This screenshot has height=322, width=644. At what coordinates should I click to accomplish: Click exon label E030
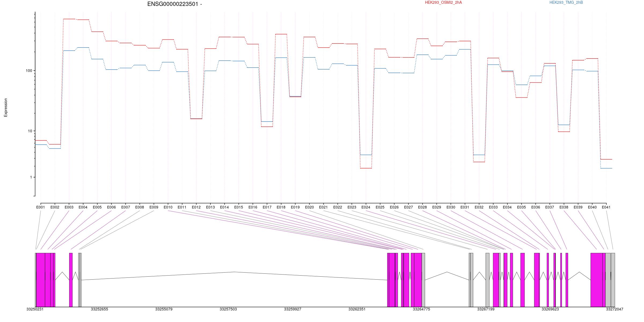click(x=451, y=207)
